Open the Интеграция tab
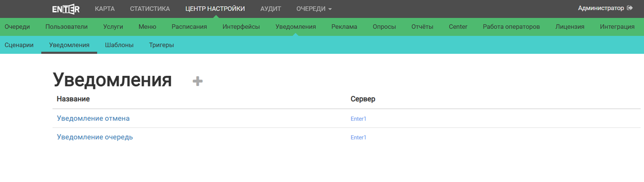Viewport: 644px width, 182px height. tap(617, 27)
